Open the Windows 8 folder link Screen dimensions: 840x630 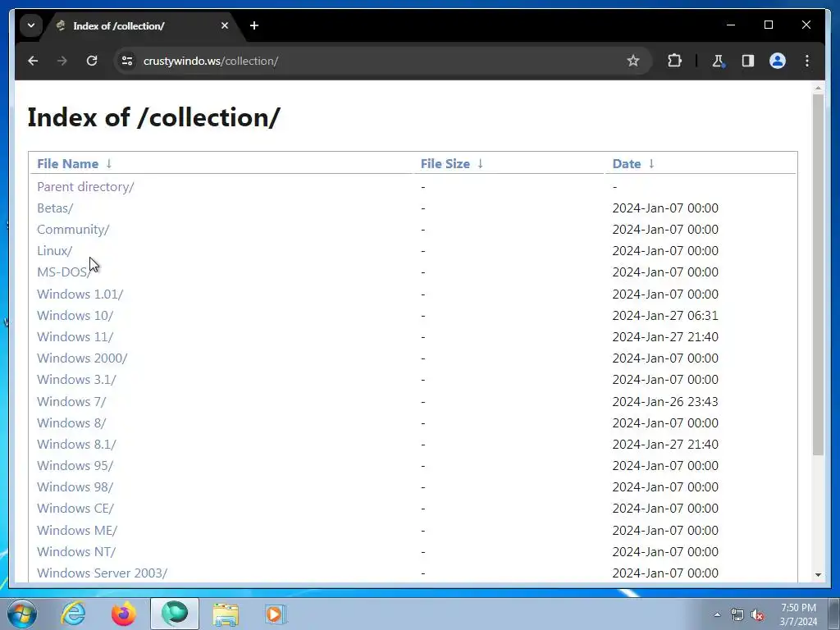pos(71,423)
